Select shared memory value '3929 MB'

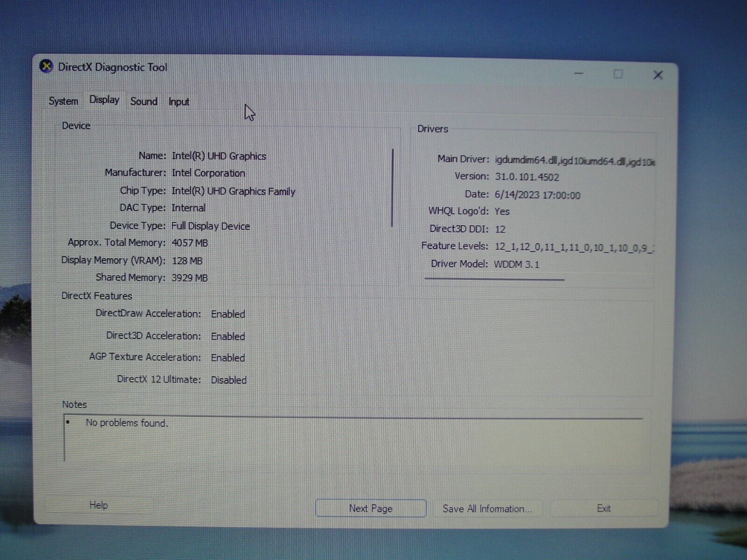point(190,278)
